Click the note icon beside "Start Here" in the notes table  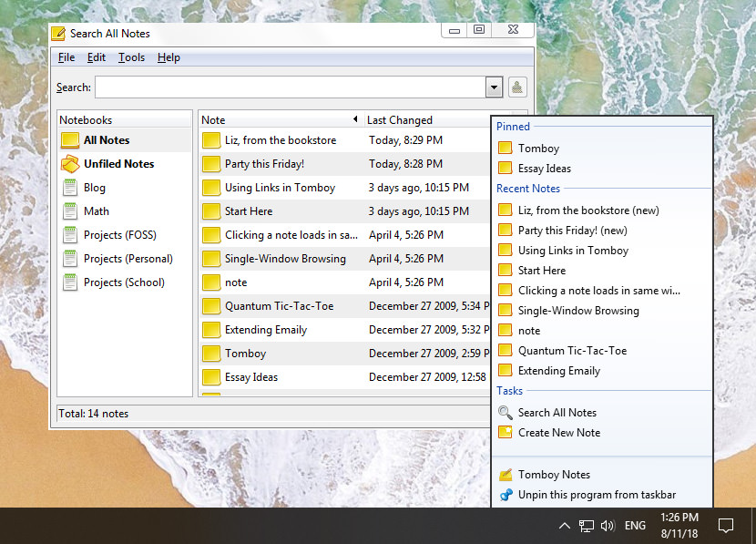[211, 211]
